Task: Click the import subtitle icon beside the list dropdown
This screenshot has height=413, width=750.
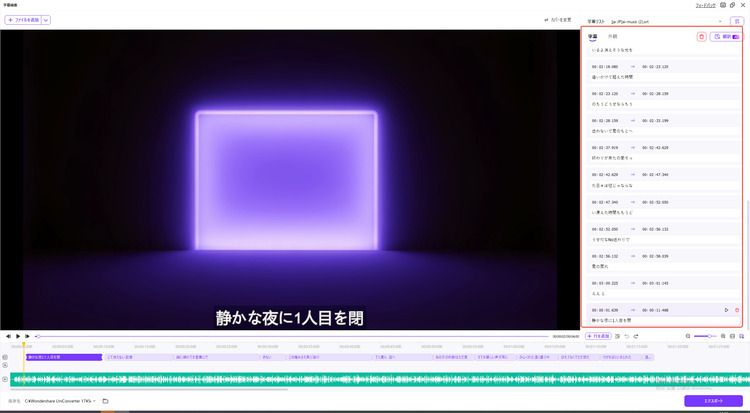Action: point(737,21)
